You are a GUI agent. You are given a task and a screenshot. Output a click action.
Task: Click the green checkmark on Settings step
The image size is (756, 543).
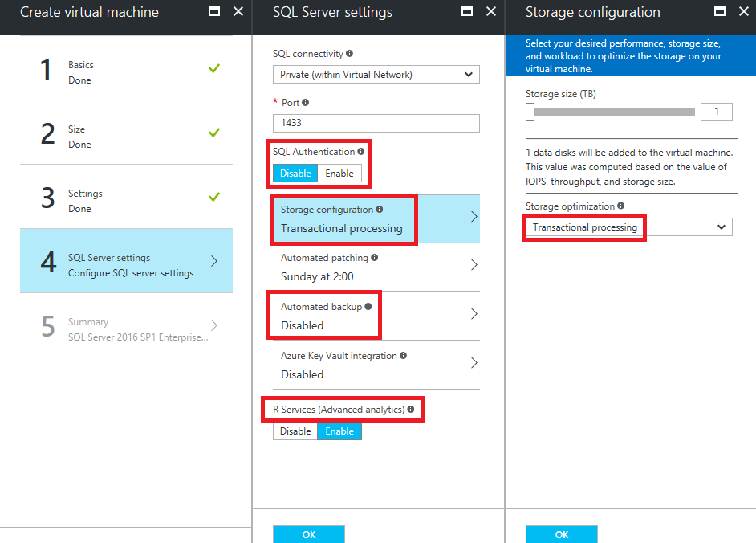214,197
